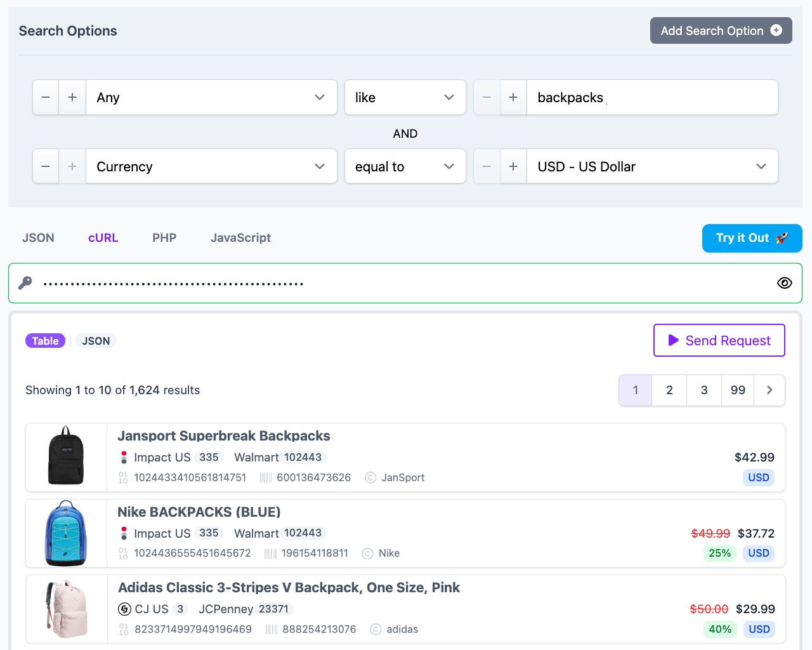The height and width of the screenshot is (650, 812).
Task: Click the ID icon before 1024436555451645672
Action: point(123,554)
